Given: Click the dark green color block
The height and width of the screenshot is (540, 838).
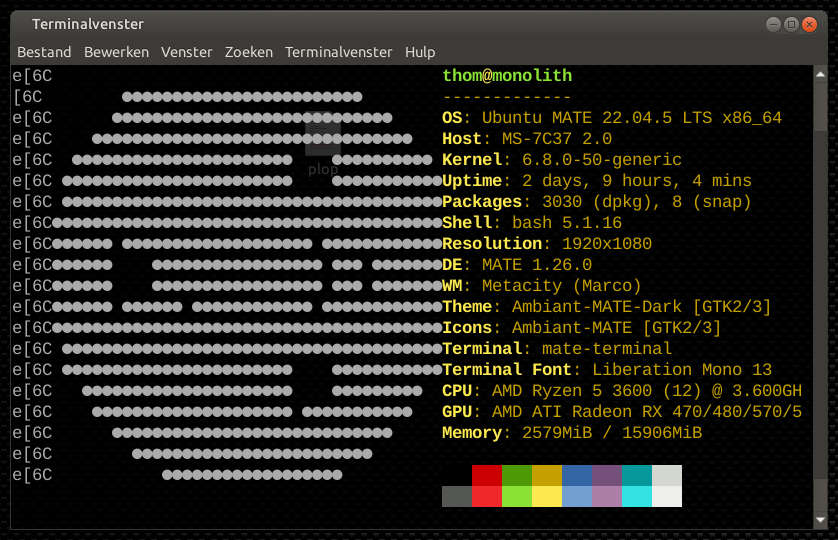Looking at the screenshot, I should [x=517, y=475].
